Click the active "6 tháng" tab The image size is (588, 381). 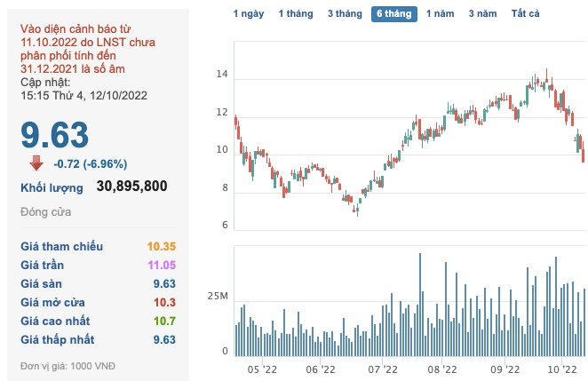coord(393,14)
